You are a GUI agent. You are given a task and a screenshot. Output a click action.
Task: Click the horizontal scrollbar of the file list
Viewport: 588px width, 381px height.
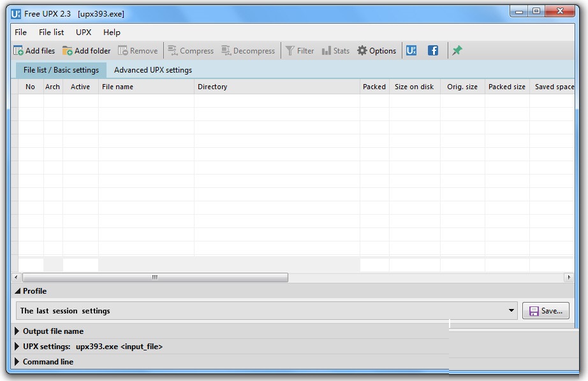(x=153, y=277)
